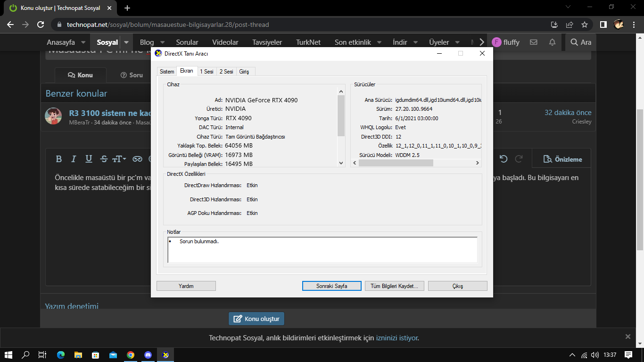Focus the Chrome address bar
The height and width of the screenshot is (362, 644).
coord(302,25)
